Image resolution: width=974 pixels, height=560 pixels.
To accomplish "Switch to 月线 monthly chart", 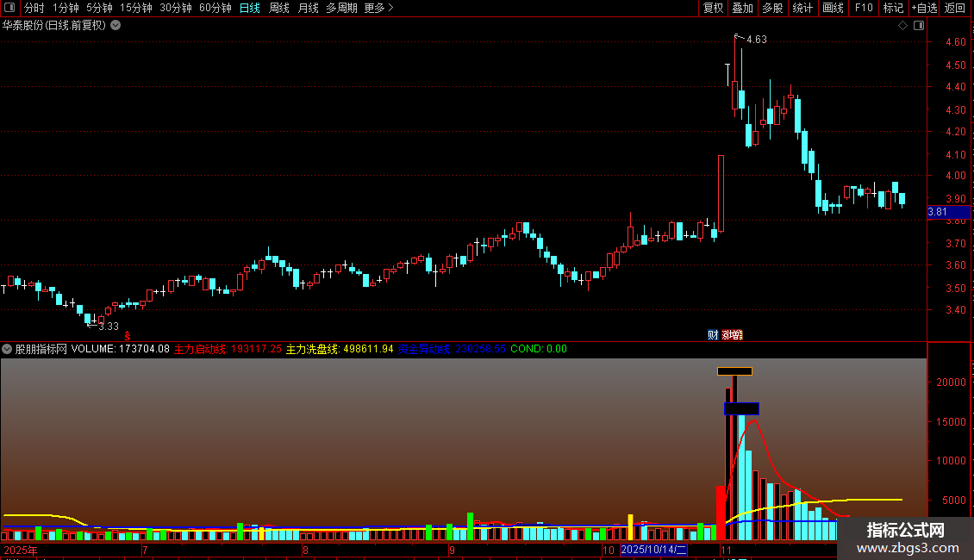I will [x=308, y=8].
